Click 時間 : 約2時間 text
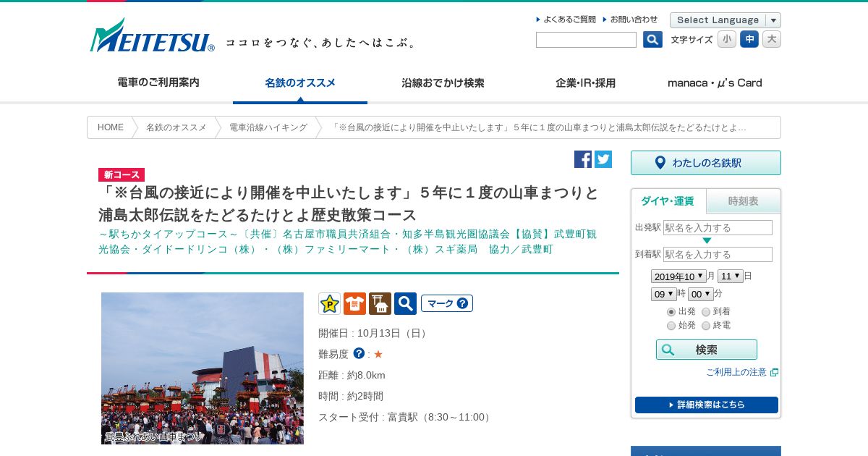This screenshot has height=456, width=868. [x=351, y=396]
